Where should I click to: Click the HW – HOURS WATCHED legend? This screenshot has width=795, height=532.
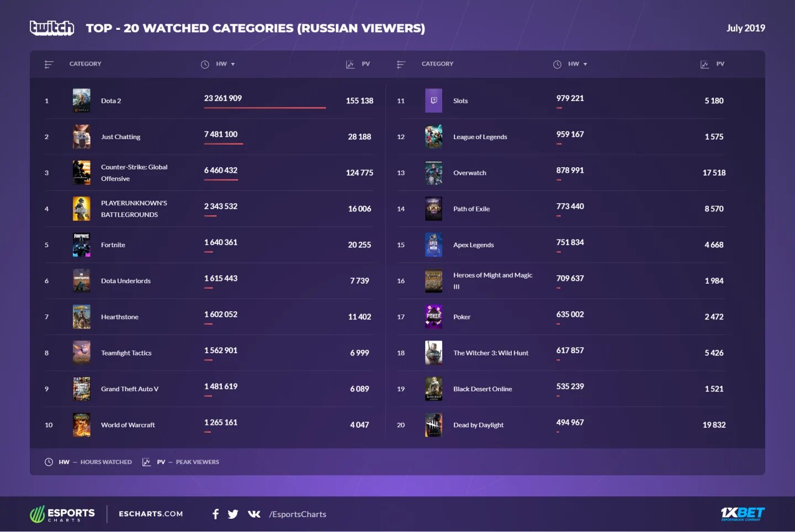coord(88,462)
